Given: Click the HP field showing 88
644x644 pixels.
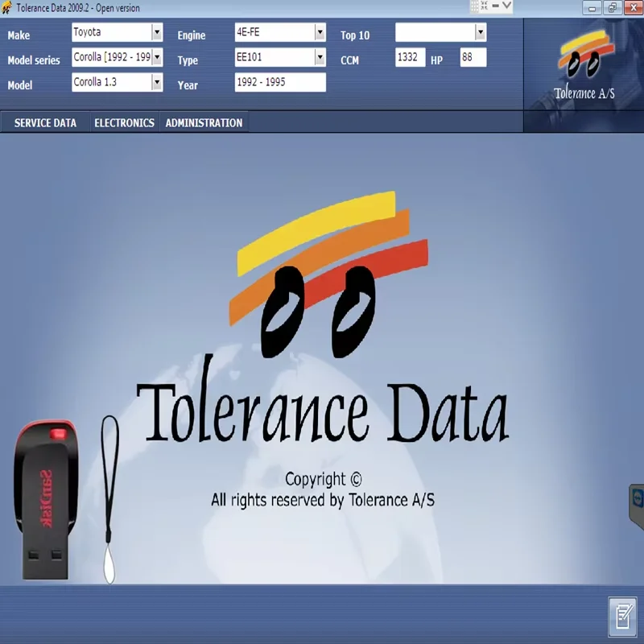Looking at the screenshot, I should (x=473, y=57).
